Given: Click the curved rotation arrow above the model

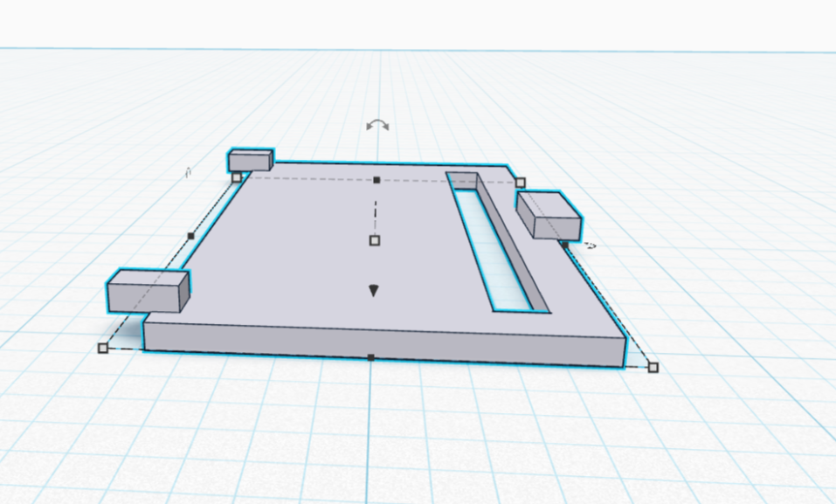Looking at the screenshot, I should tap(377, 126).
